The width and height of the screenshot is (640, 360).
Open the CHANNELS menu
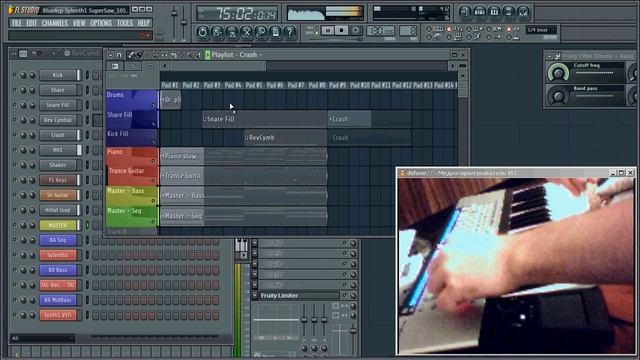pyautogui.click(x=55, y=23)
